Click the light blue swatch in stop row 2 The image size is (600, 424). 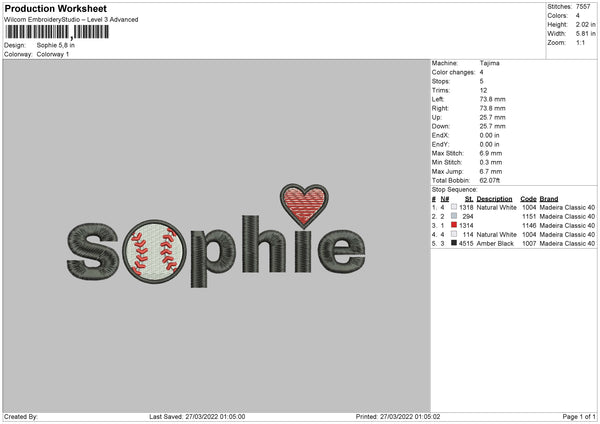pyautogui.click(x=454, y=216)
